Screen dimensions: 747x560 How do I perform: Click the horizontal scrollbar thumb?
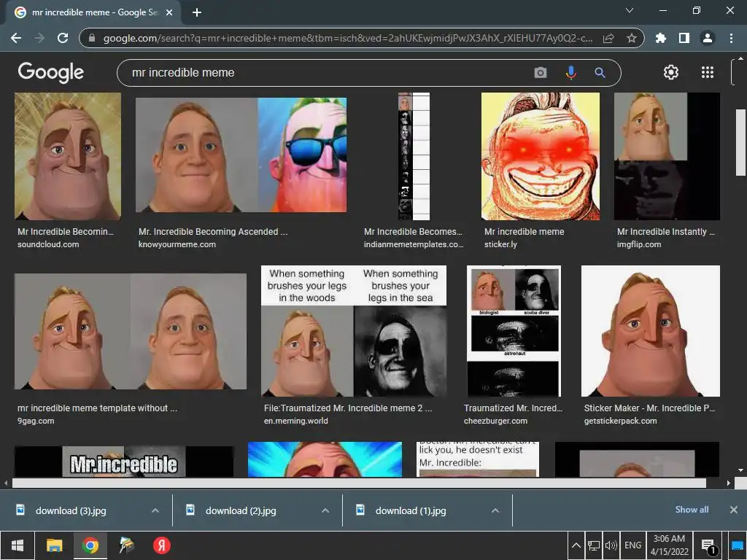pyautogui.click(x=359, y=483)
